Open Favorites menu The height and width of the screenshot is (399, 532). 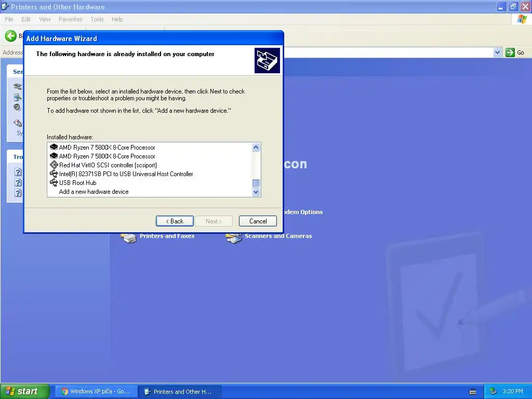[x=71, y=19]
